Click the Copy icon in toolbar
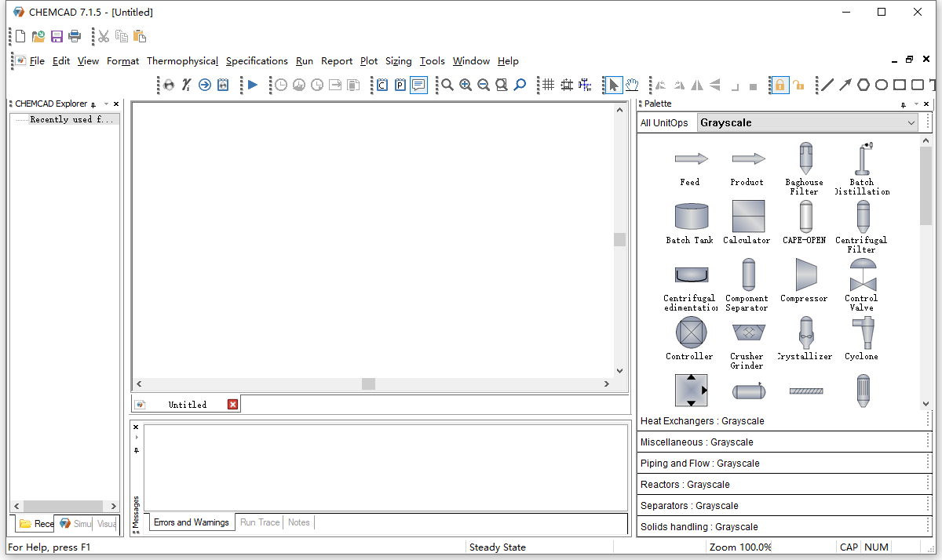This screenshot has width=942, height=560. 122,36
